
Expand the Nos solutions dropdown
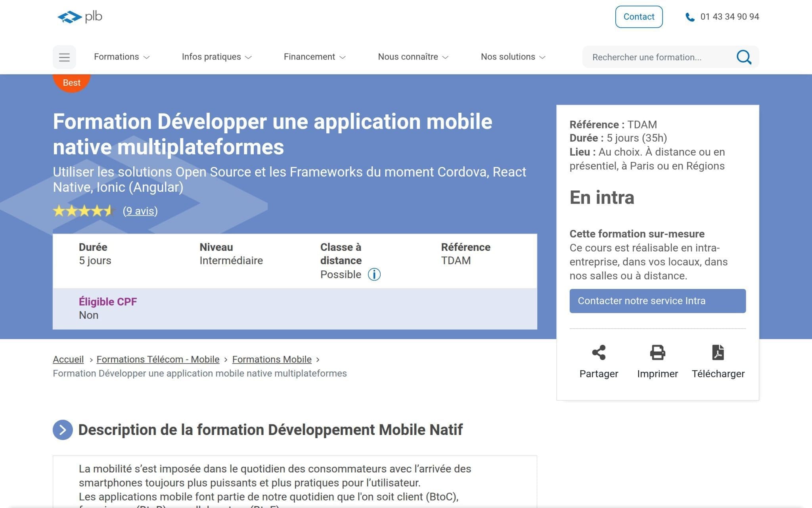coord(513,57)
